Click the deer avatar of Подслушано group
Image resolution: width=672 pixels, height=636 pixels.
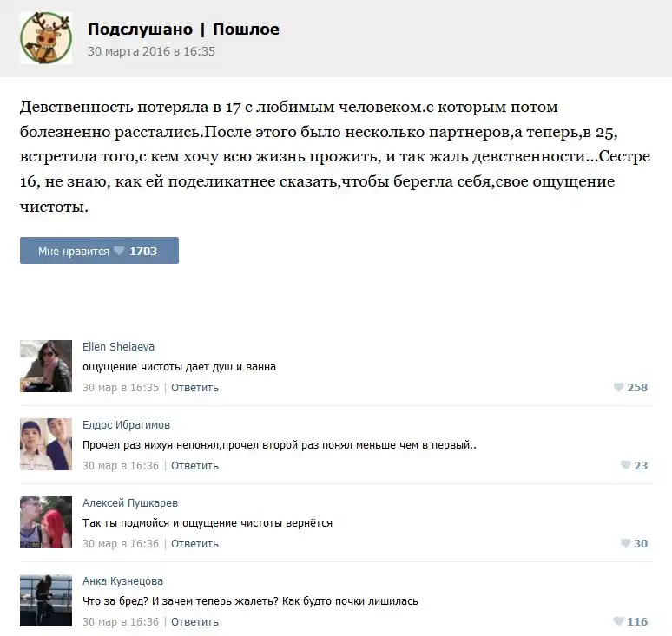click(x=46, y=38)
